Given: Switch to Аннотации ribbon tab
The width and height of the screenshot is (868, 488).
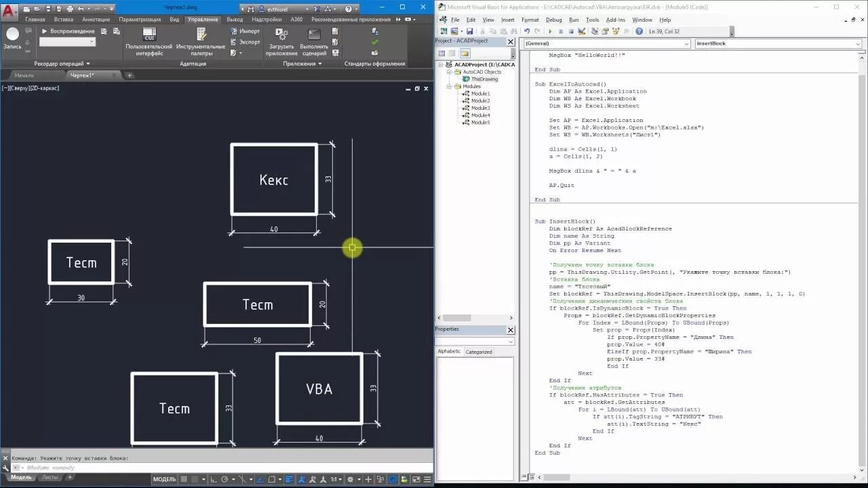Looking at the screenshot, I should (x=96, y=20).
